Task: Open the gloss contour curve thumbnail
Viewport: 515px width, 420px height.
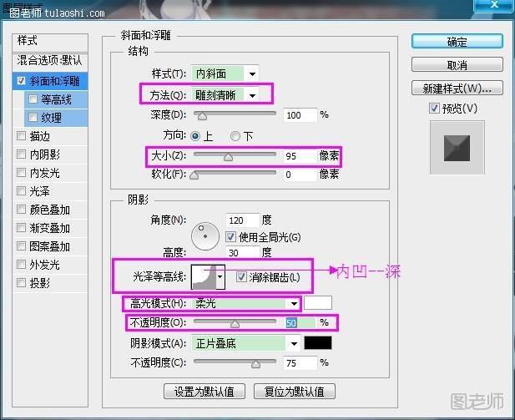Action: pyautogui.click(x=204, y=277)
